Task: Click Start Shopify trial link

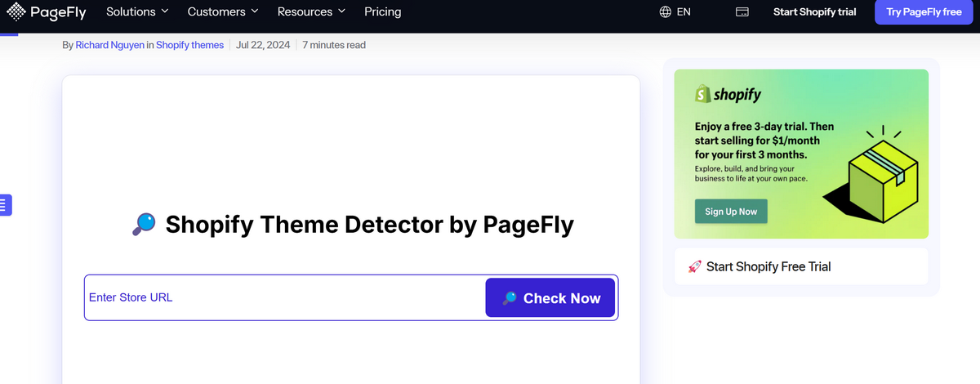Action: pyautogui.click(x=815, y=12)
